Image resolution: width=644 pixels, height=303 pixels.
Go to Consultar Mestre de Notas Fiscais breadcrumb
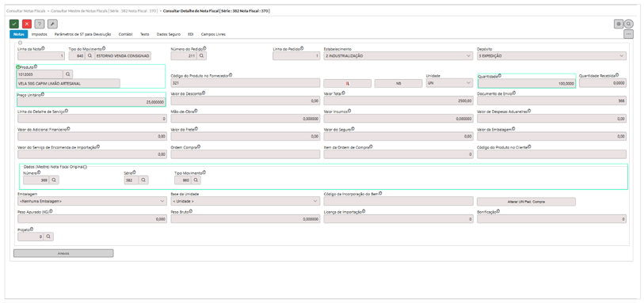click(104, 11)
